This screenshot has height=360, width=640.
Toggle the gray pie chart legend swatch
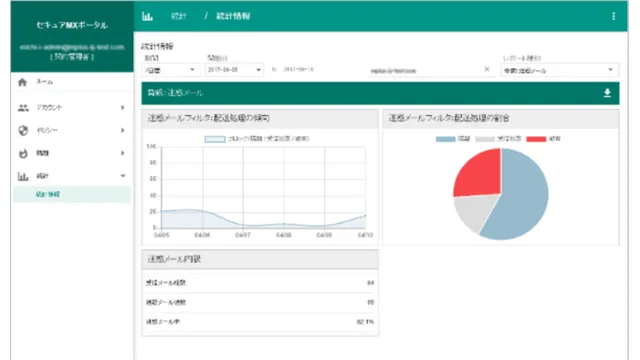click(484, 139)
